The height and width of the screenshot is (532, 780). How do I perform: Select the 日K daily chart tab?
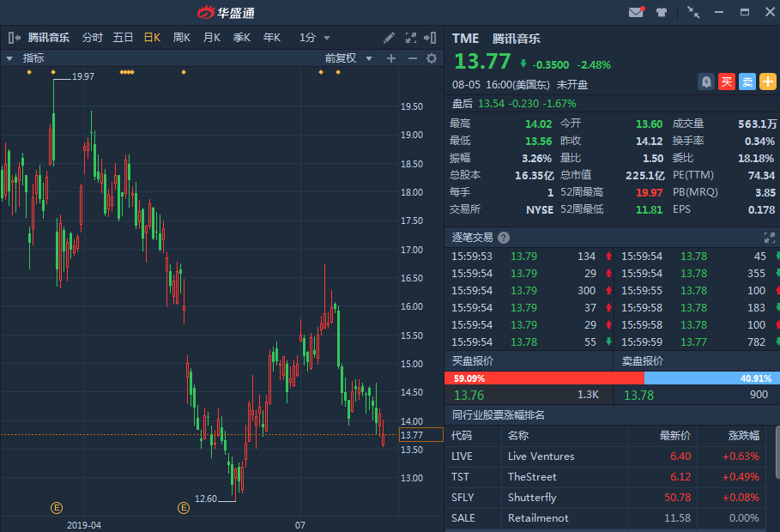152,38
